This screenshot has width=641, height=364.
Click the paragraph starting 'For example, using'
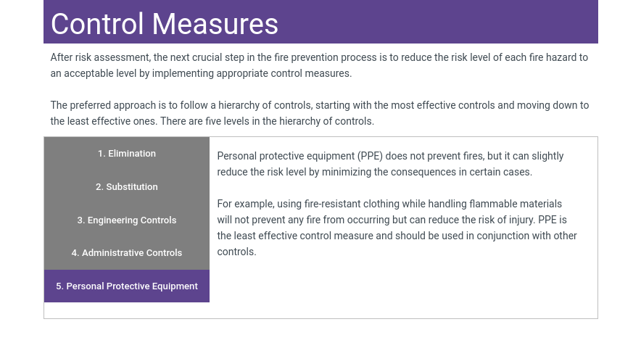point(397,228)
